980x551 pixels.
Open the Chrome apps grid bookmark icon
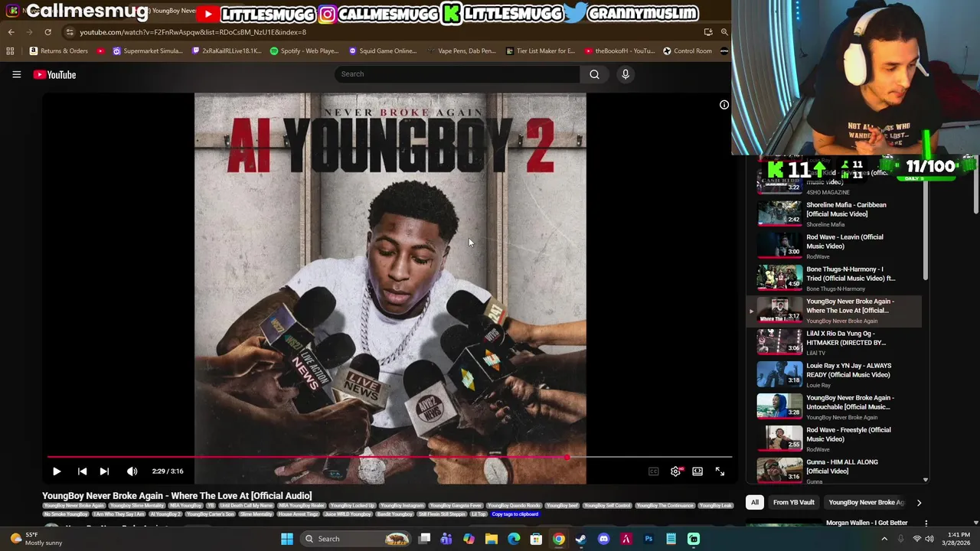(x=10, y=51)
